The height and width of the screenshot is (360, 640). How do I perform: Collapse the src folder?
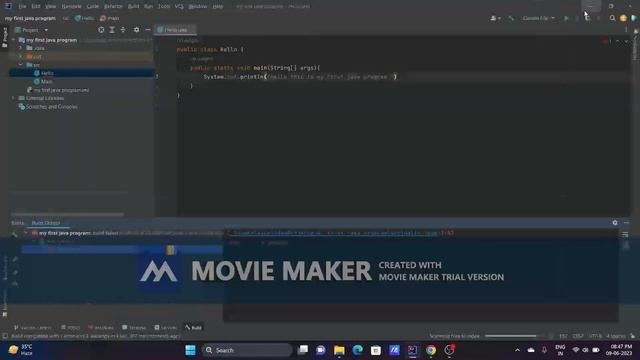click(21, 65)
